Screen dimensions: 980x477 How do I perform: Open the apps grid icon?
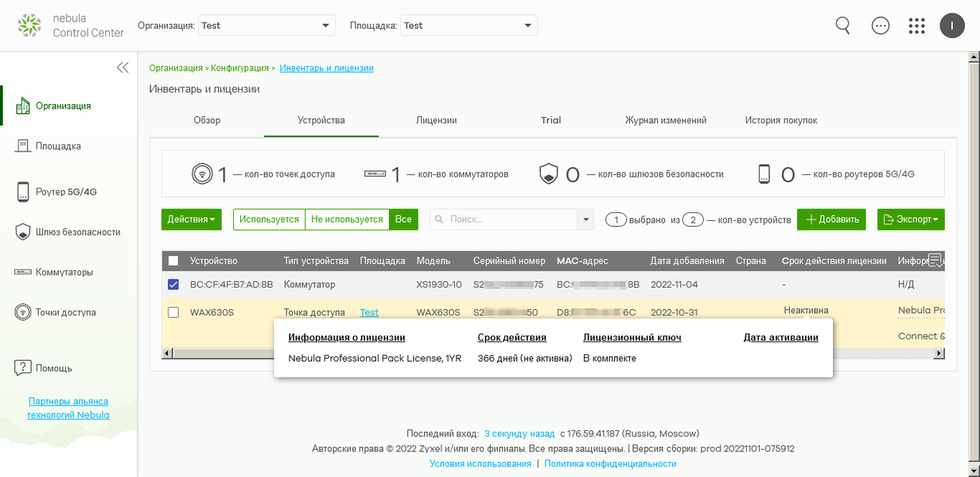(916, 25)
